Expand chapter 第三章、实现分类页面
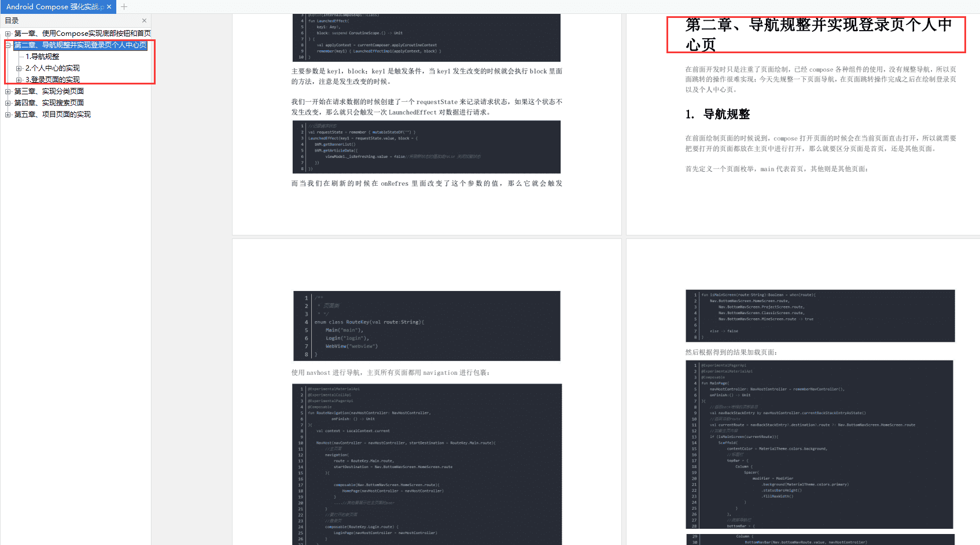The image size is (980, 545). tap(8, 91)
